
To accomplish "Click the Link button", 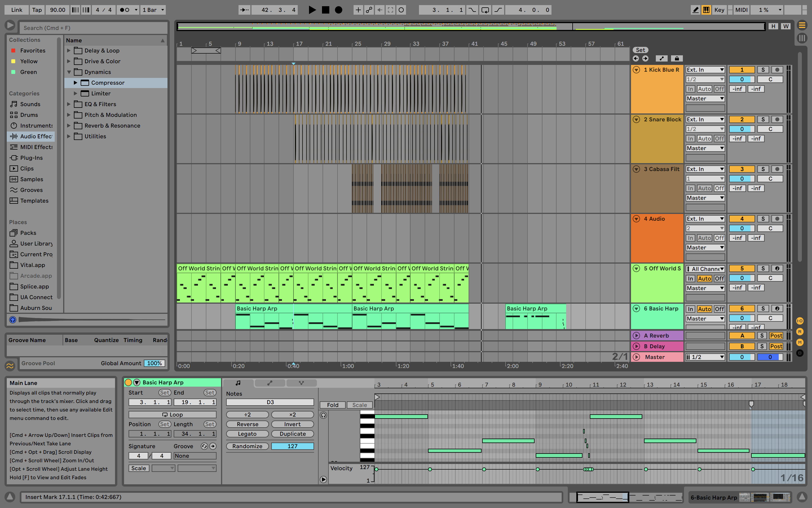I will 16,10.
